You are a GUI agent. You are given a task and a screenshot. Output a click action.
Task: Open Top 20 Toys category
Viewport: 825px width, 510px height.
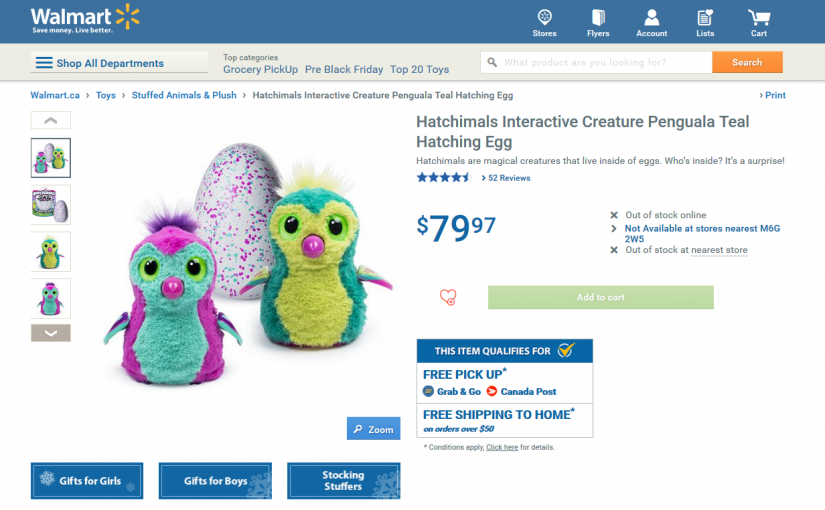(419, 70)
